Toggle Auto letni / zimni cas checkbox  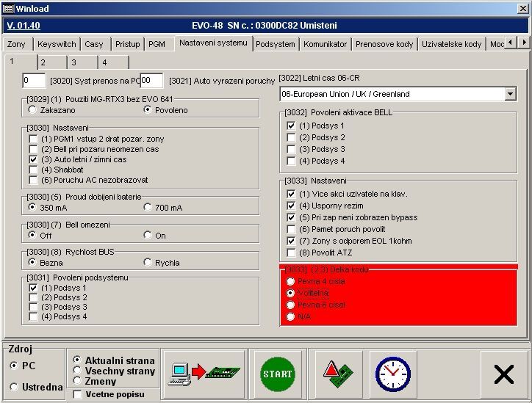pos(33,159)
